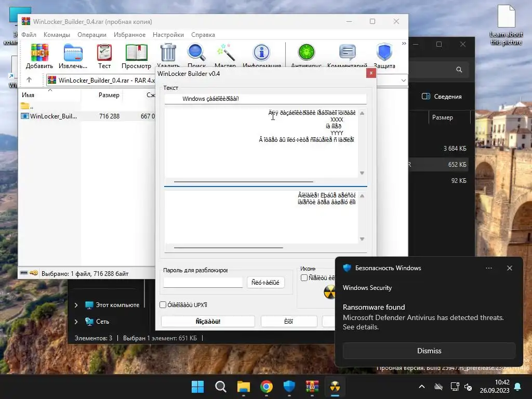532x399 pixels.
Task: Click the Поиск magnifier icon in WinRAR
Action: coord(196,52)
